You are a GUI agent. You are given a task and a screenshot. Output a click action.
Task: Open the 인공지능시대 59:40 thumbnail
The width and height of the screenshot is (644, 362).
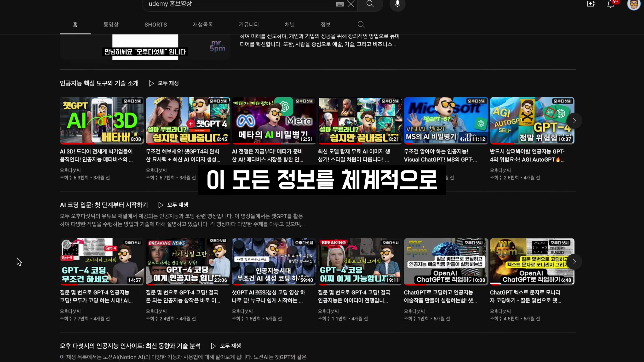click(x=274, y=262)
